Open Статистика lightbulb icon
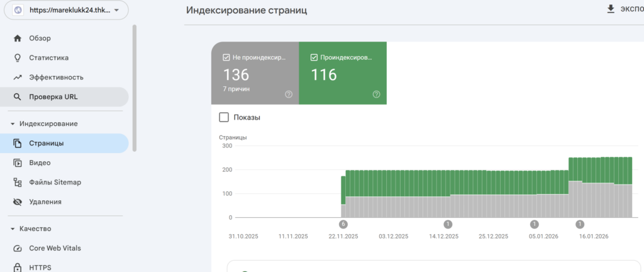This screenshot has width=644, height=272. [18, 58]
